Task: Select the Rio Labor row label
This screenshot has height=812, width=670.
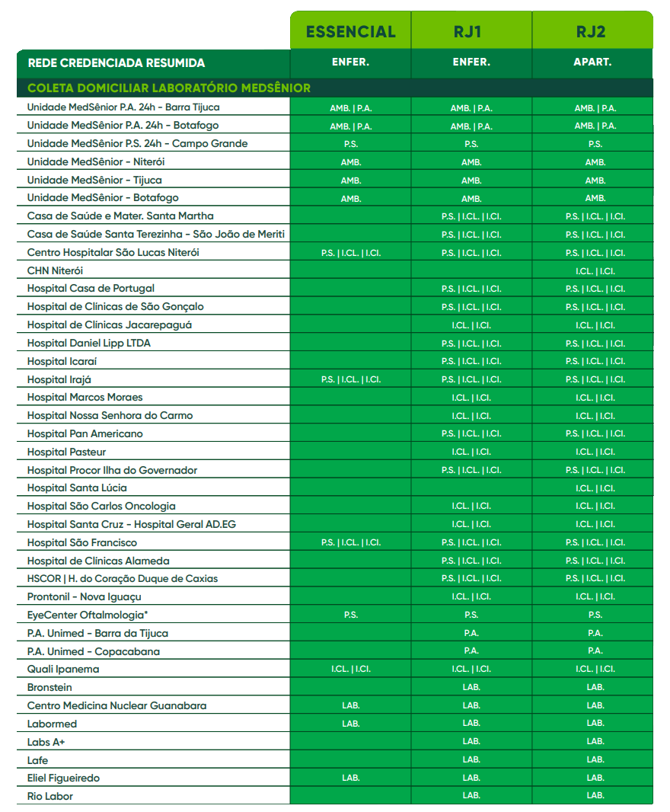Action: (x=50, y=796)
